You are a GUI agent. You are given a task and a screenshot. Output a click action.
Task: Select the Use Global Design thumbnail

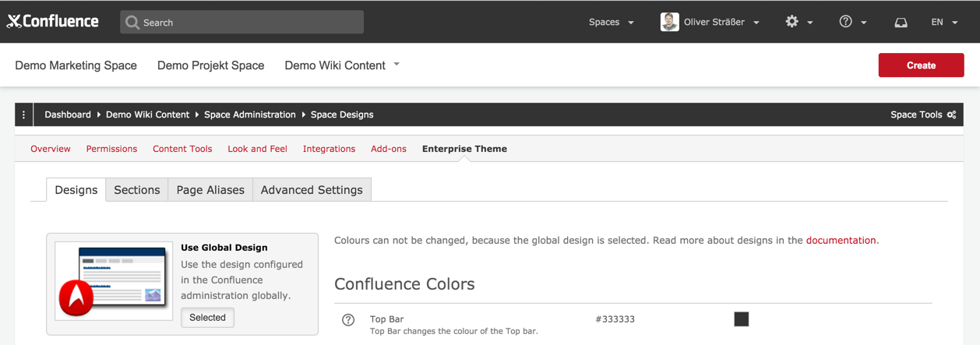pyautogui.click(x=114, y=281)
